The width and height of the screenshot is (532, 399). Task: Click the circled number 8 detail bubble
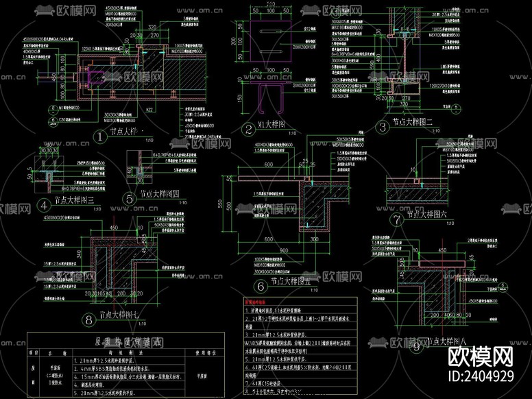pos(89,320)
